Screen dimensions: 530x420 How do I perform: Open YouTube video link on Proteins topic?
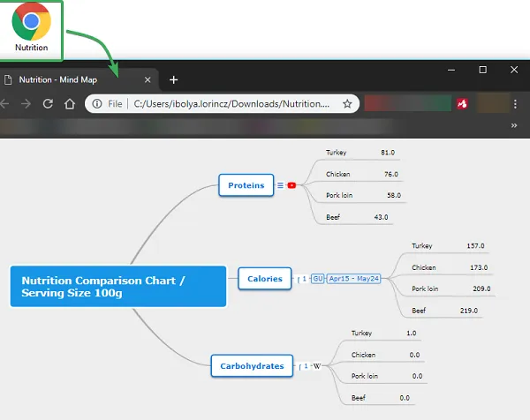coord(291,185)
